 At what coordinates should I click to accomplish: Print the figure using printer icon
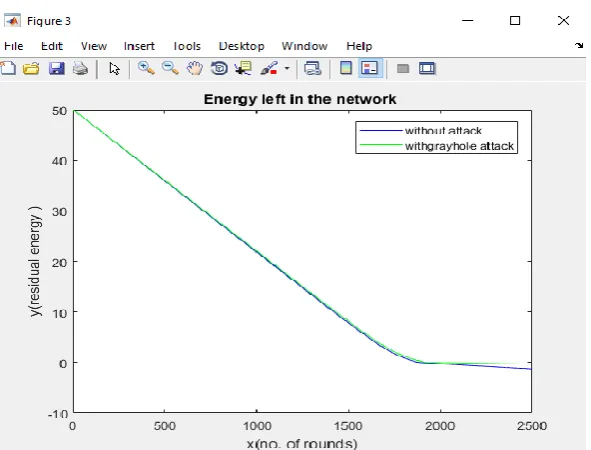point(80,69)
